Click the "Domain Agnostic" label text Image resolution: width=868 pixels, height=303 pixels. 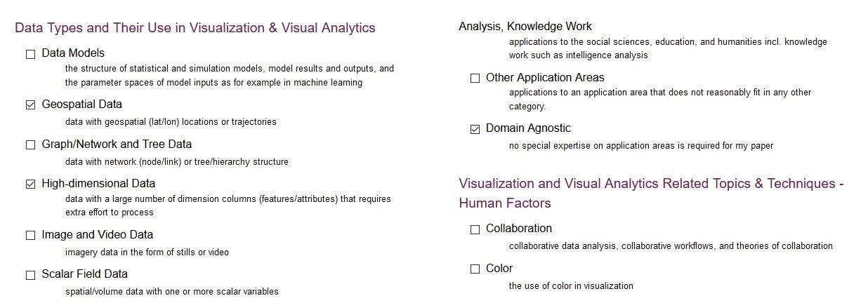point(528,128)
